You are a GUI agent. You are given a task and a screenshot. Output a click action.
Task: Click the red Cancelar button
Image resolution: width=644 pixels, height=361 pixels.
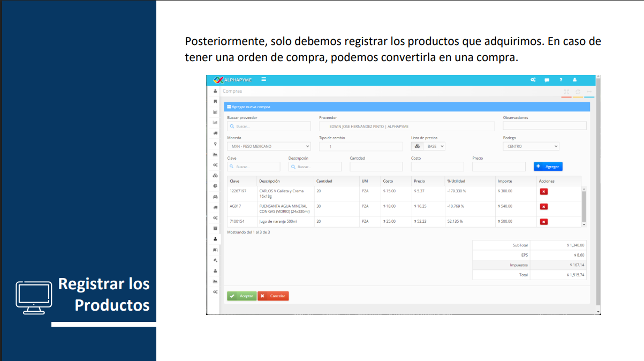point(273,296)
